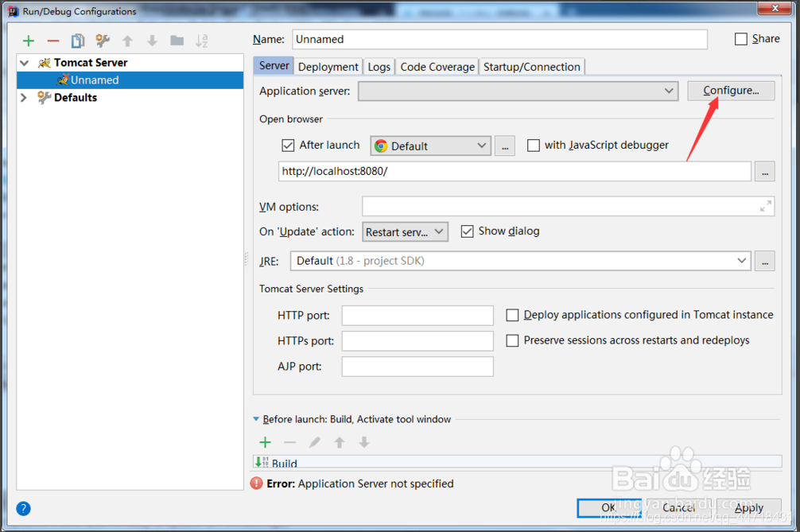800x532 pixels.
Task: Select the Defaults tree item
Action: click(x=75, y=98)
